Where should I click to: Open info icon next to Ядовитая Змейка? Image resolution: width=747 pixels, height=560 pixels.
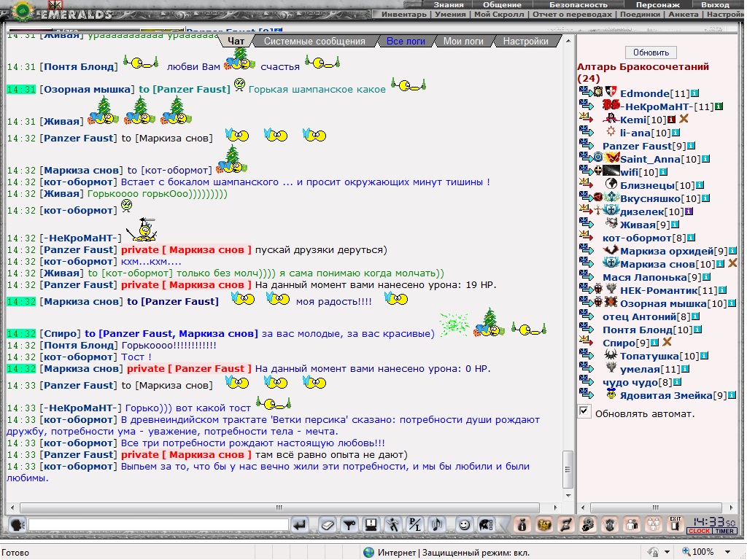click(x=732, y=395)
